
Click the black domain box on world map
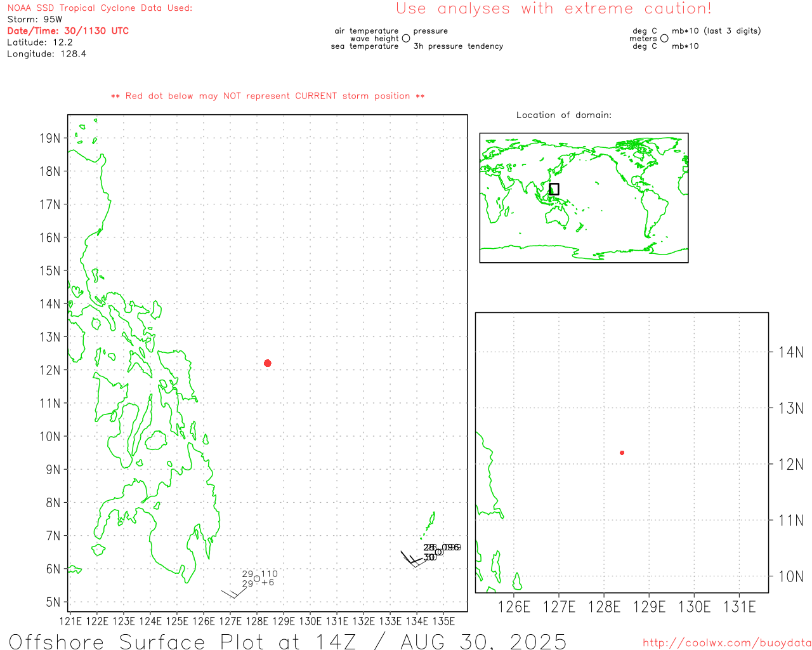pyautogui.click(x=554, y=189)
